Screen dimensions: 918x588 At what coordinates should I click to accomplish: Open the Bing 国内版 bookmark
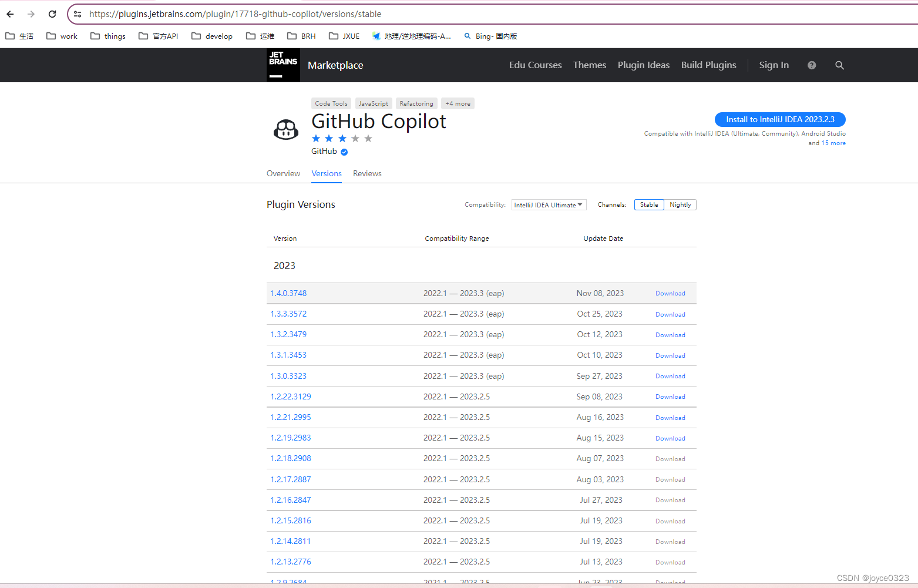(490, 36)
